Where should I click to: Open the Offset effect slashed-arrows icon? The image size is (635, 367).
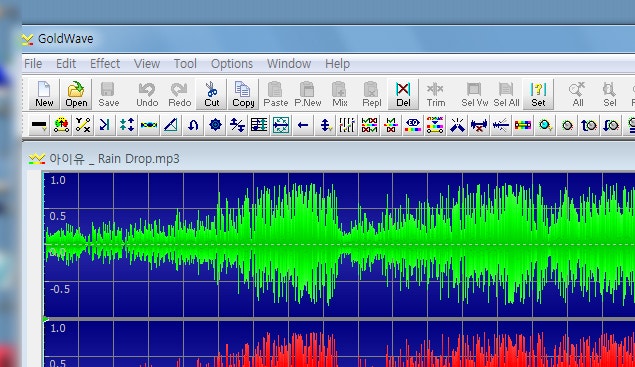click(237, 125)
